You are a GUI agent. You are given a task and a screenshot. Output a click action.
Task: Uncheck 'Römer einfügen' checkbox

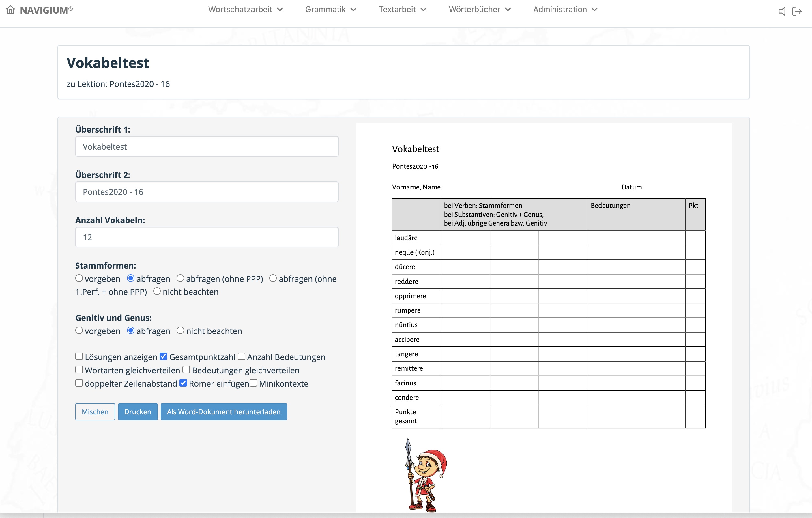(x=183, y=383)
